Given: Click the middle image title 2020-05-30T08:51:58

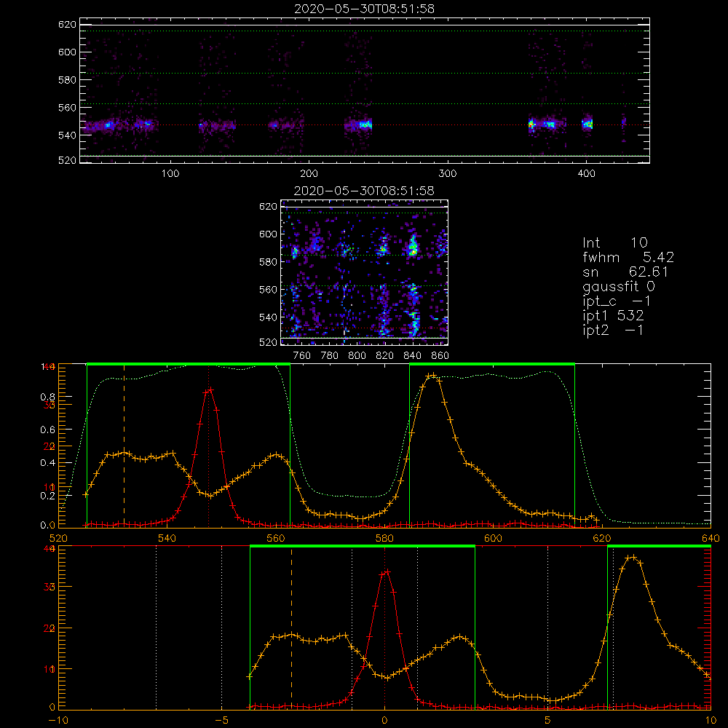Looking at the screenshot, I should pos(365,191).
